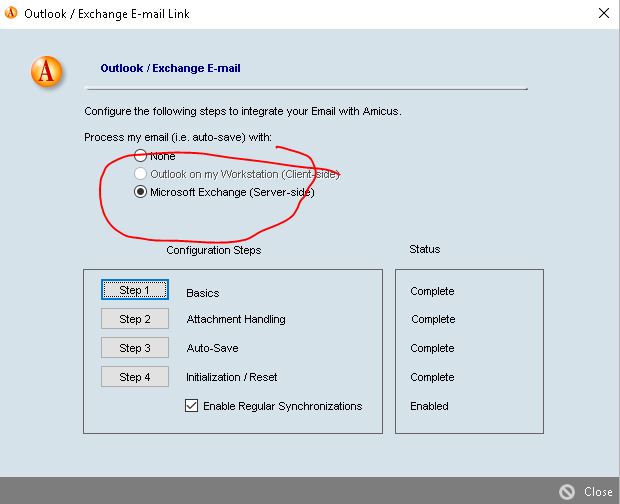Close the dialog with the X button
Screen dimensions: 620x504
point(604,13)
